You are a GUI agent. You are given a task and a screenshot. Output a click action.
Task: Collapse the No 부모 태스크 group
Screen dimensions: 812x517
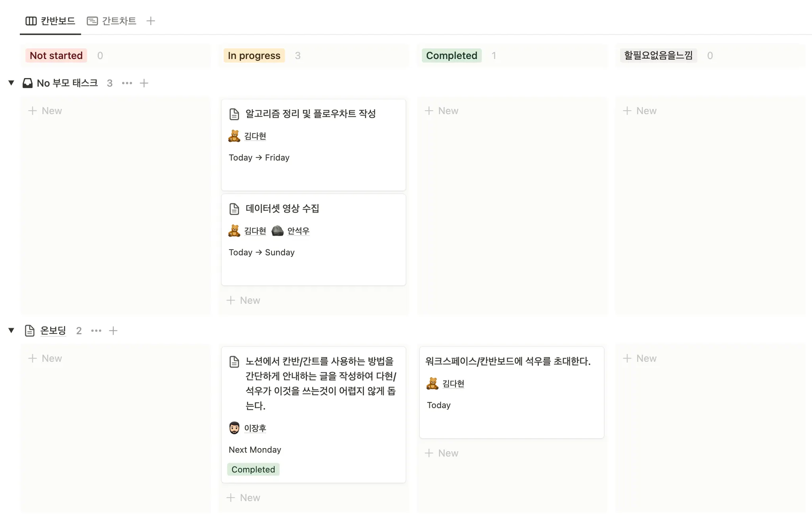point(11,83)
